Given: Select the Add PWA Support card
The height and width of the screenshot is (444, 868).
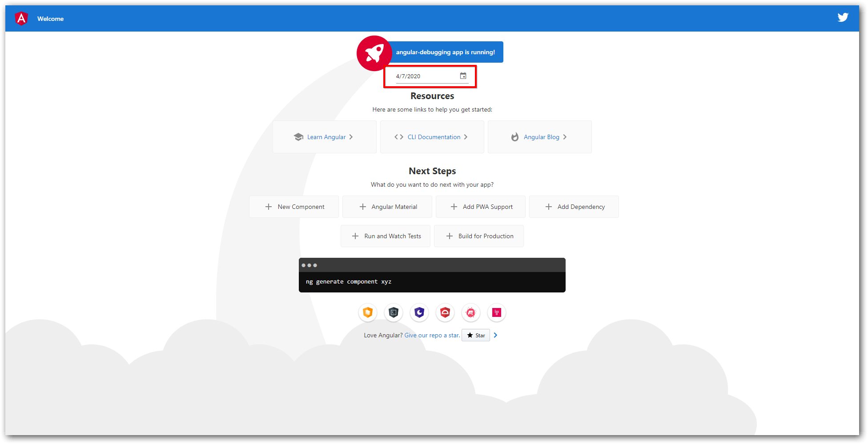Looking at the screenshot, I should tap(481, 207).
